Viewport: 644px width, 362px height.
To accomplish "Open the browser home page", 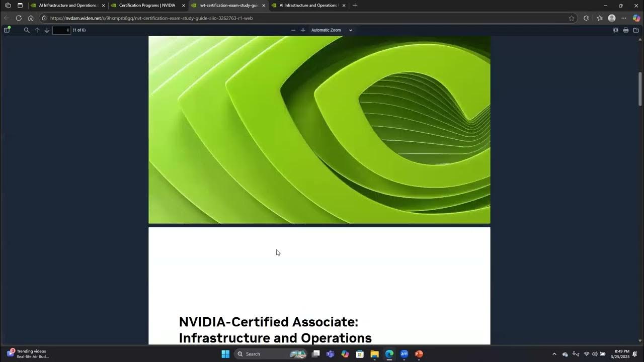I will [31, 18].
